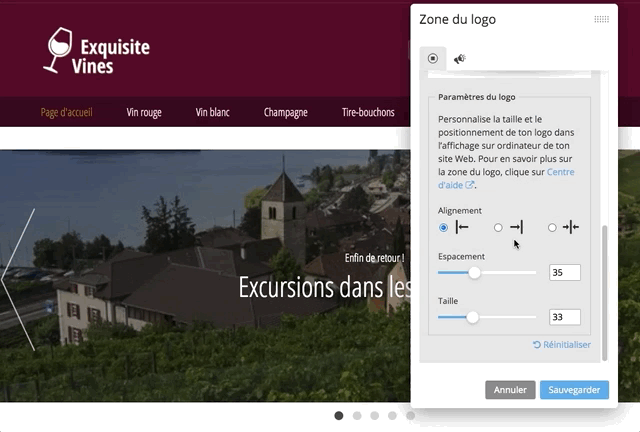Click the align-right arrow icon
640x432 pixels.
pyautogui.click(x=516, y=227)
